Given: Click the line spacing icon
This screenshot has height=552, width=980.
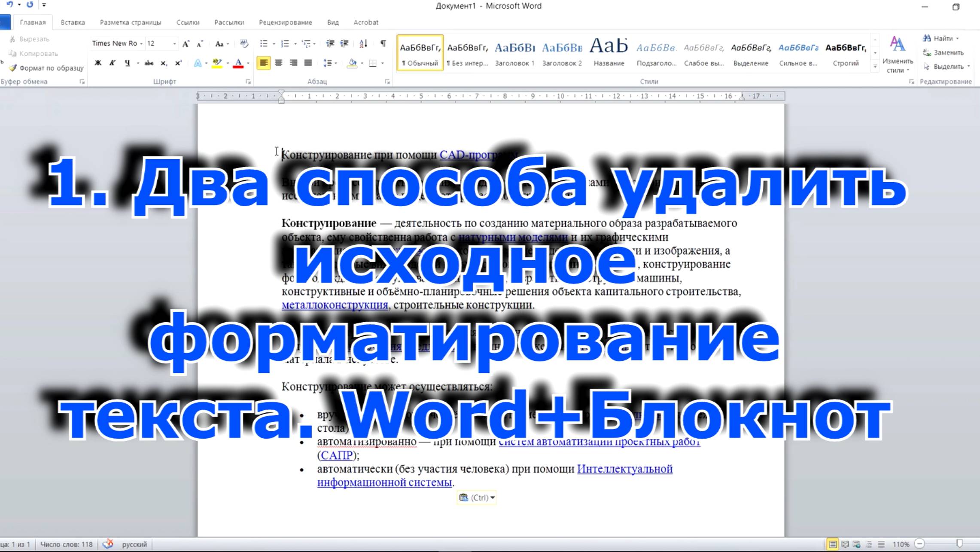Looking at the screenshot, I should [328, 62].
